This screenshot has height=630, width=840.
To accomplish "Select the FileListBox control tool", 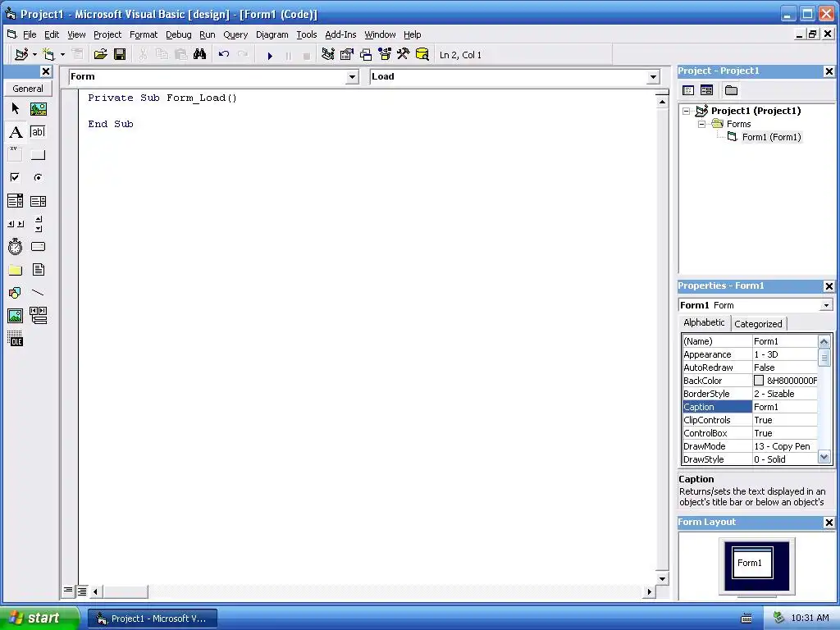I will click(38, 269).
